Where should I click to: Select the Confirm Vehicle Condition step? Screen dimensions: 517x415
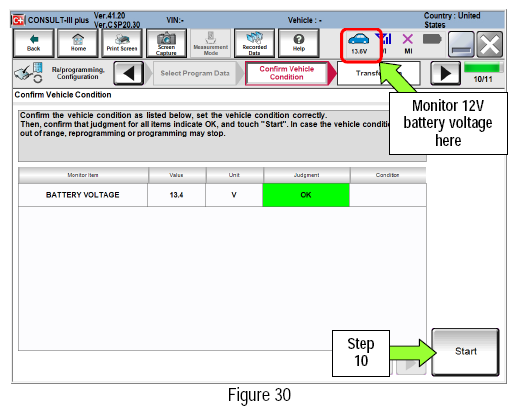[x=287, y=73]
